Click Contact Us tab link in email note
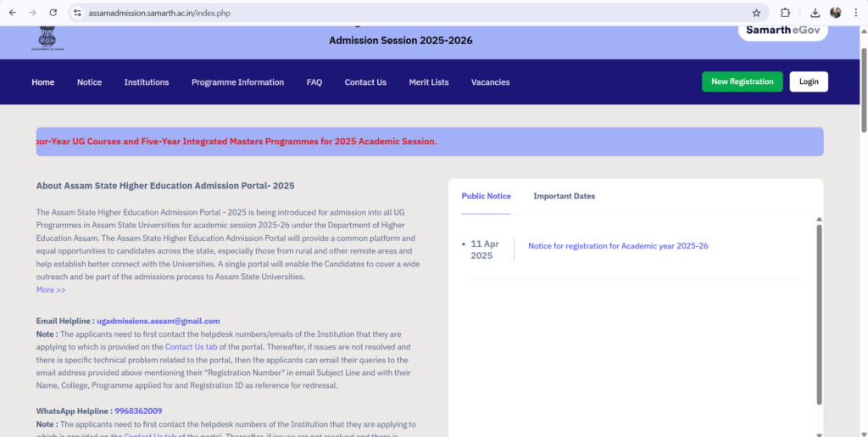The image size is (868, 437). [x=191, y=347]
